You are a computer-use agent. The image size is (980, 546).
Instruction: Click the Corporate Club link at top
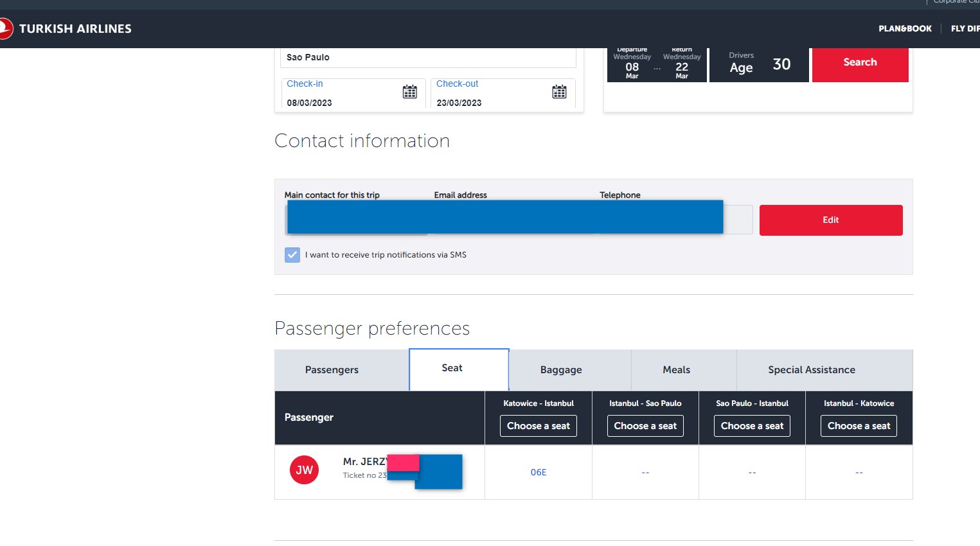click(x=956, y=2)
